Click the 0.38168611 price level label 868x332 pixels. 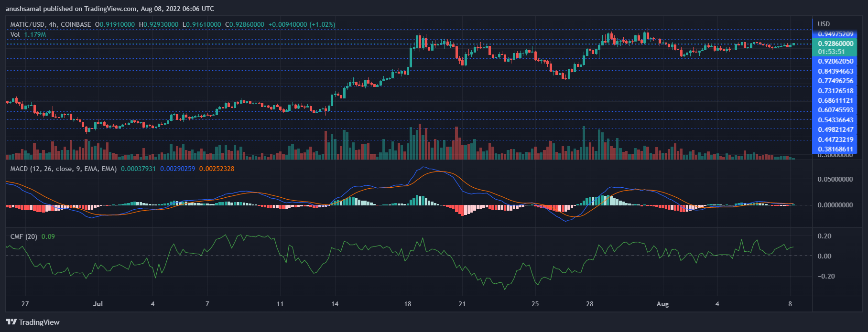click(x=835, y=149)
